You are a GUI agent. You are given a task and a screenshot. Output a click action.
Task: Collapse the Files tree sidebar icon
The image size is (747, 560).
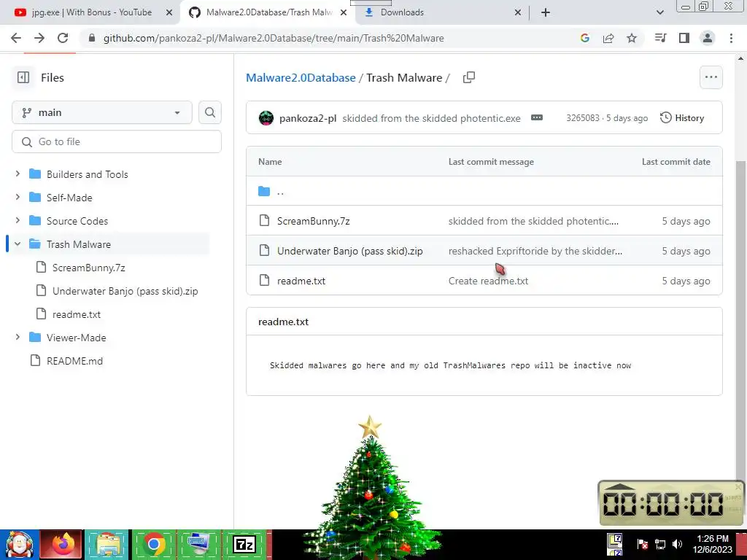pyautogui.click(x=23, y=77)
